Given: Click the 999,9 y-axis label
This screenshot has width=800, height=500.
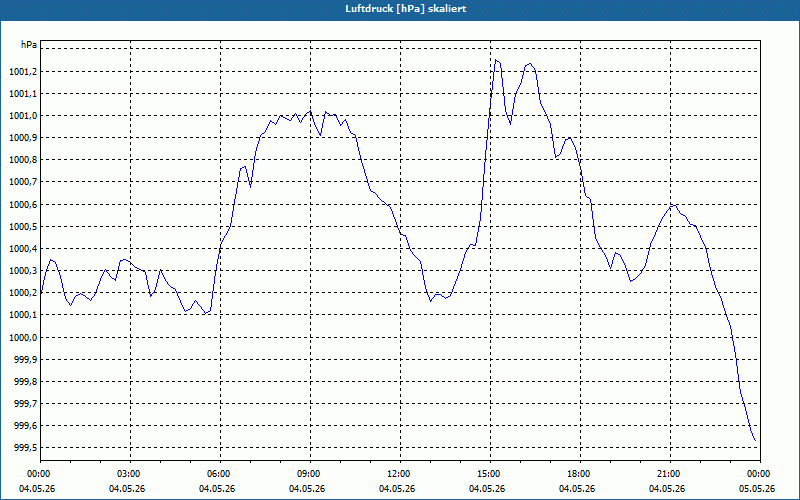Looking at the screenshot, I should point(25,360).
